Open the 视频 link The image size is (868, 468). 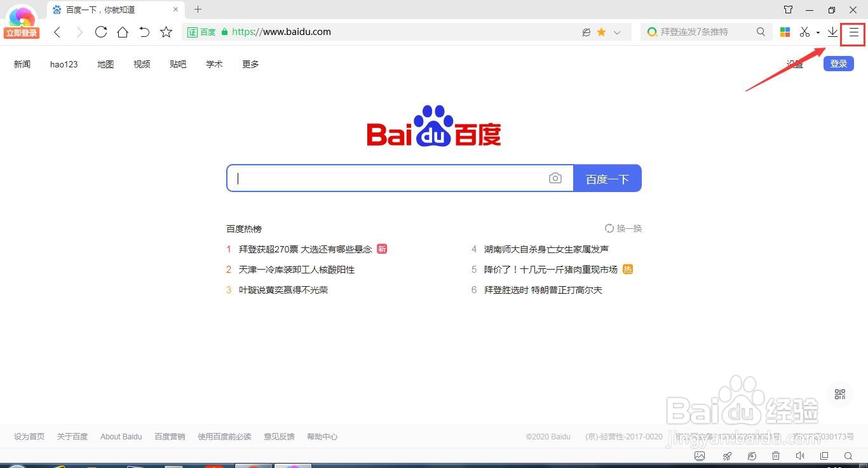click(x=142, y=64)
